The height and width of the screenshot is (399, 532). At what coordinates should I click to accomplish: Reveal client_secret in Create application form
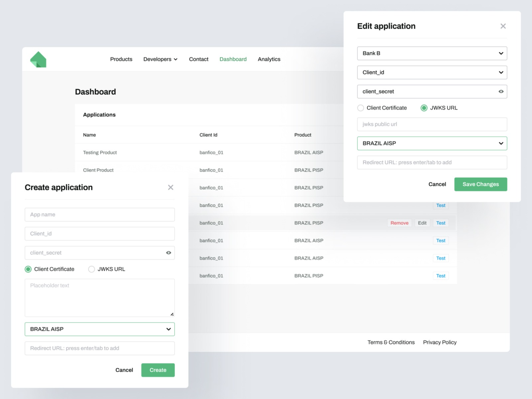click(169, 253)
